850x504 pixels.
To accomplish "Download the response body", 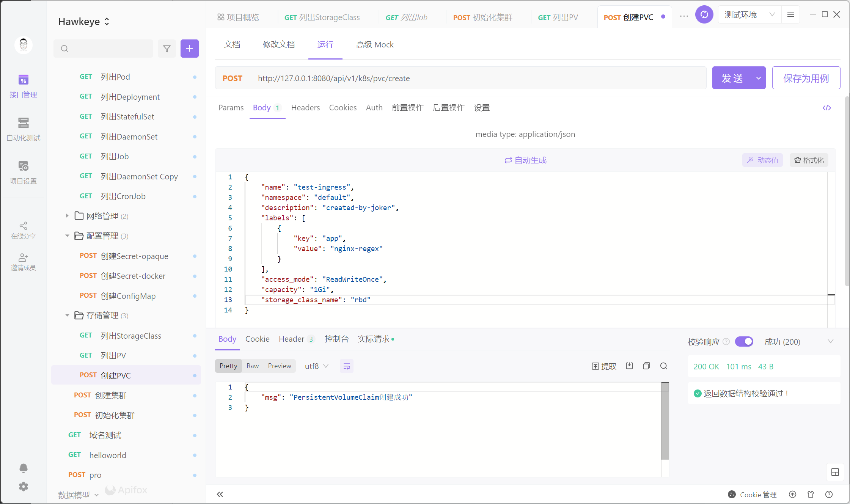I will [x=630, y=366].
